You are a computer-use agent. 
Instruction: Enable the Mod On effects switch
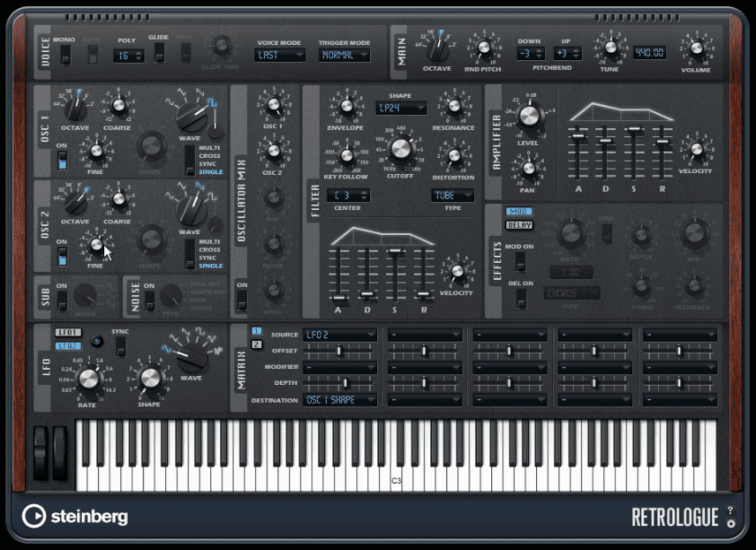tap(520, 261)
